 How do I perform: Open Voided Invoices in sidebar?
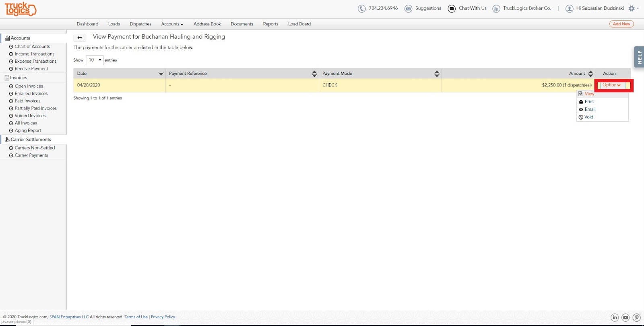pyautogui.click(x=30, y=116)
